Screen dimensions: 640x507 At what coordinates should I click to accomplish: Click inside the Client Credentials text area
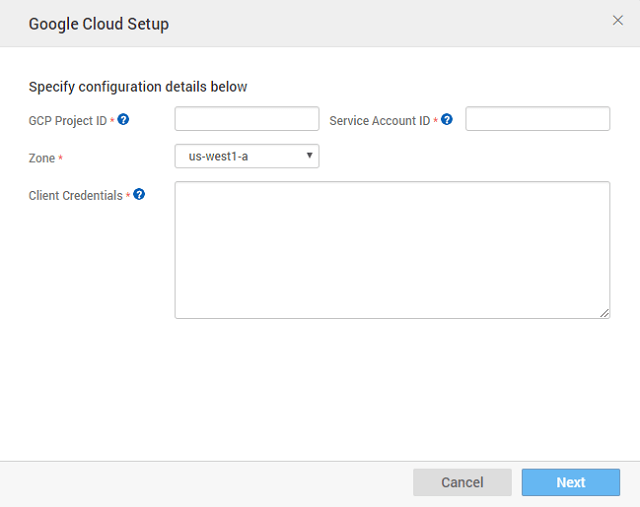click(x=392, y=250)
